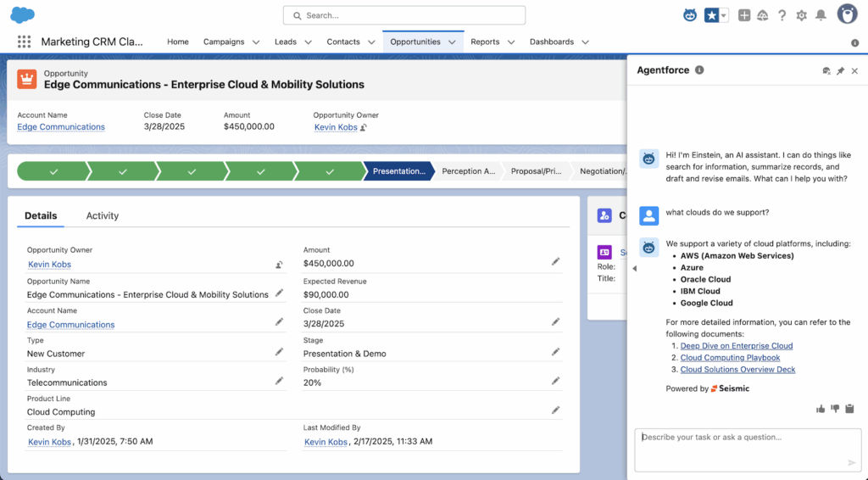Screen dimensions: 868x480
Task: Pin the Agentforce panel
Action: pyautogui.click(x=840, y=71)
